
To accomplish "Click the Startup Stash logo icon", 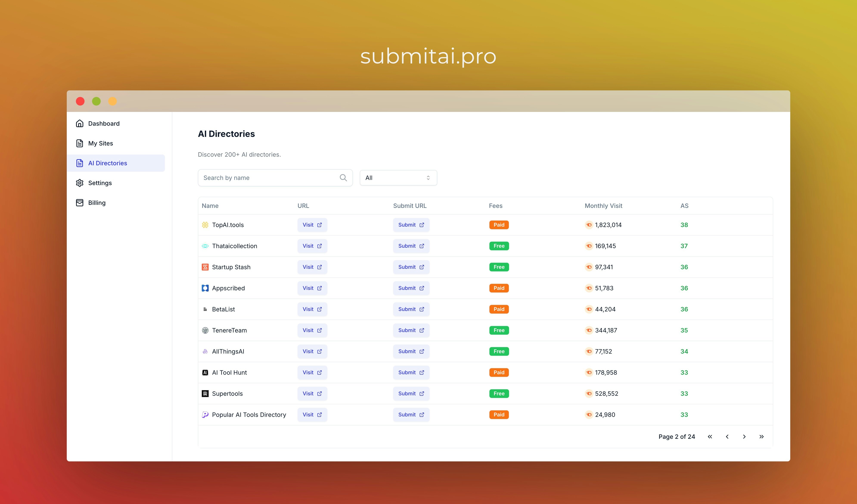I will tap(205, 267).
